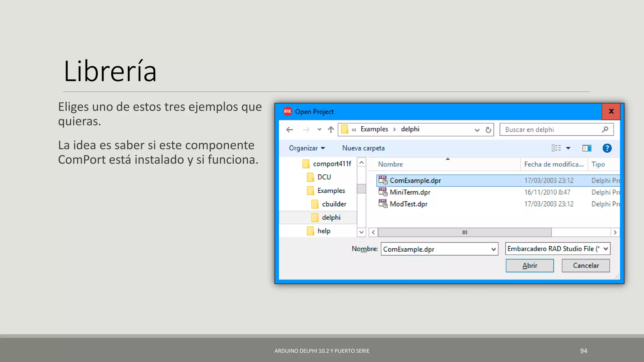This screenshot has height=362, width=644.
Task: Click the Cancelar button
Action: point(586,266)
